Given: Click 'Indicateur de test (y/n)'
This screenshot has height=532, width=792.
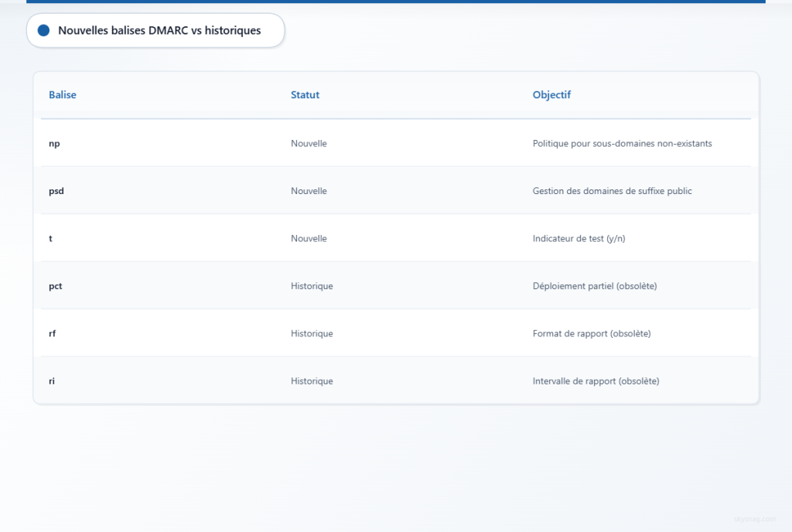Looking at the screenshot, I should (579, 238).
